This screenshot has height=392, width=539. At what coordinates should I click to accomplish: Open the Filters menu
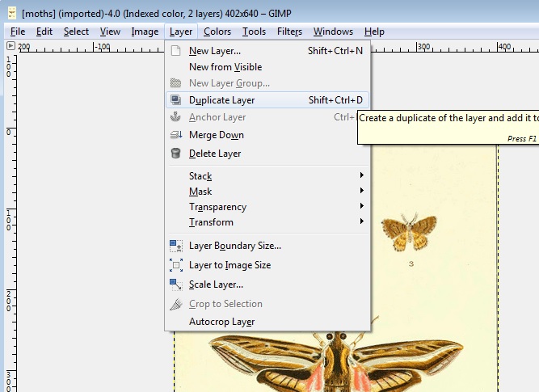[289, 32]
